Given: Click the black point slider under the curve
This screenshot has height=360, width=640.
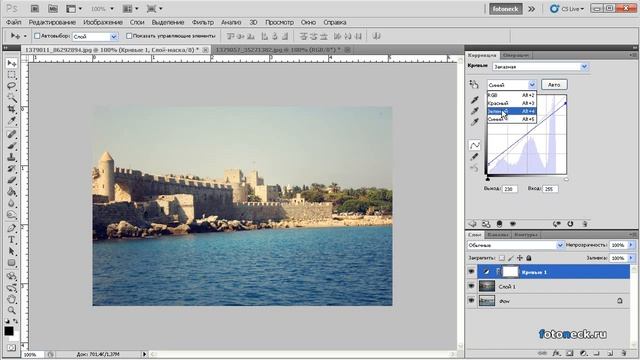Looking at the screenshot, I should pos(488,179).
